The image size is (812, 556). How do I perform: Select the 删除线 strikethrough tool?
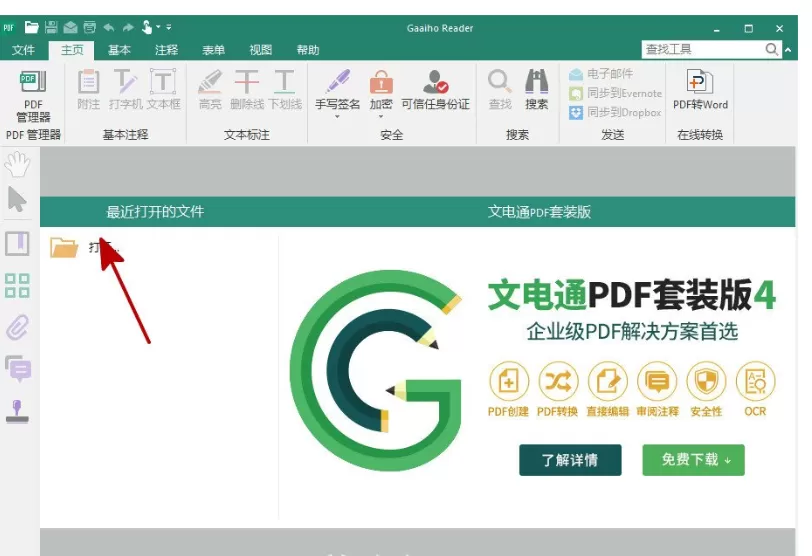[247, 90]
